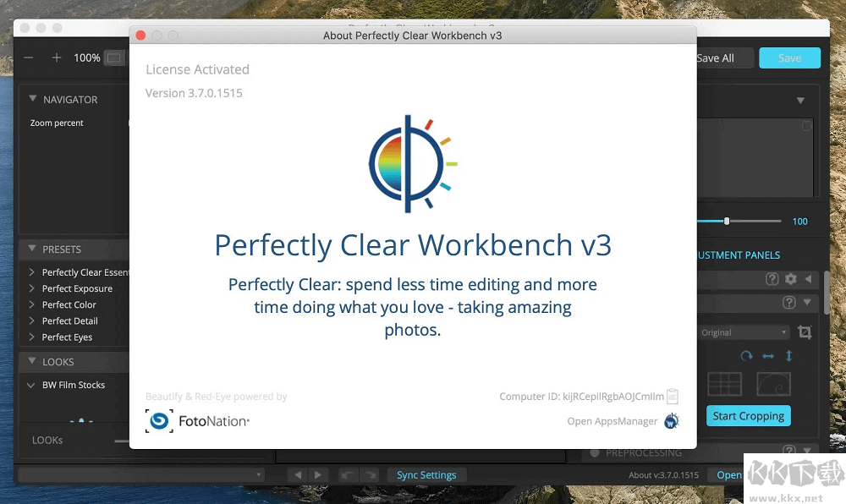Click the redo arrow in bottom bar

(369, 475)
